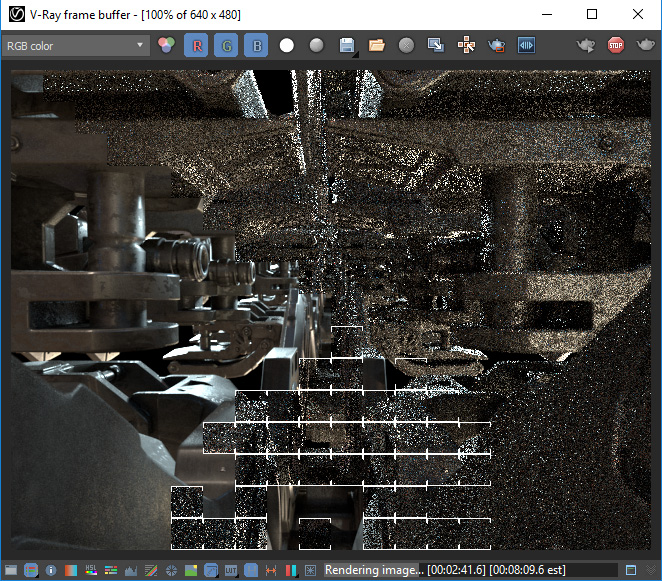Click the Save image floppy disk icon
The image size is (662, 581).
[x=347, y=45]
